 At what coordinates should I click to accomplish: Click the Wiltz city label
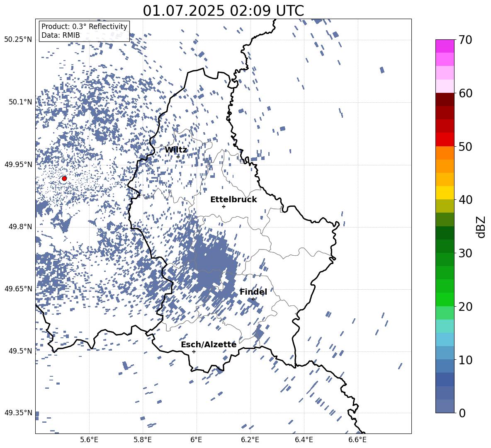coord(176,150)
